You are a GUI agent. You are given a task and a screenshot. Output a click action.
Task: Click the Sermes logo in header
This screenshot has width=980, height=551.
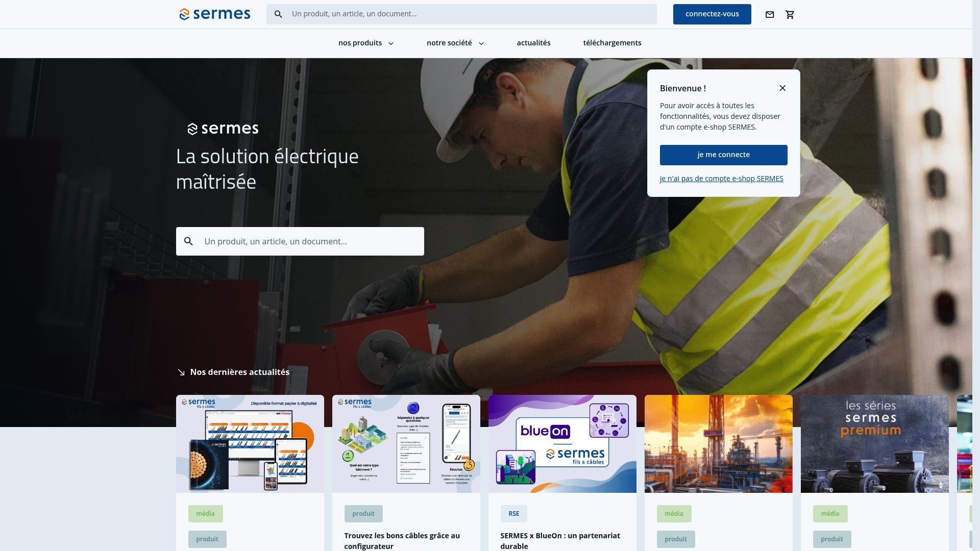215,14
